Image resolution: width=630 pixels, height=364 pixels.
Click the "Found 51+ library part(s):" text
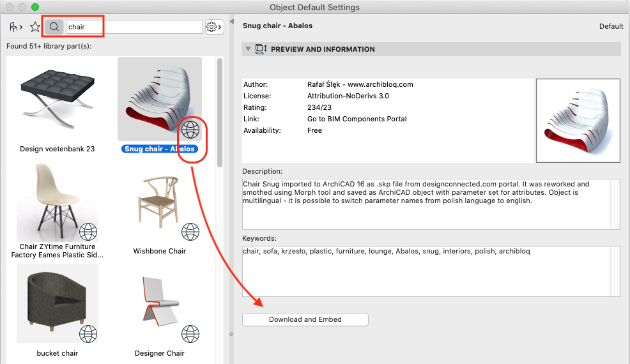coord(49,46)
